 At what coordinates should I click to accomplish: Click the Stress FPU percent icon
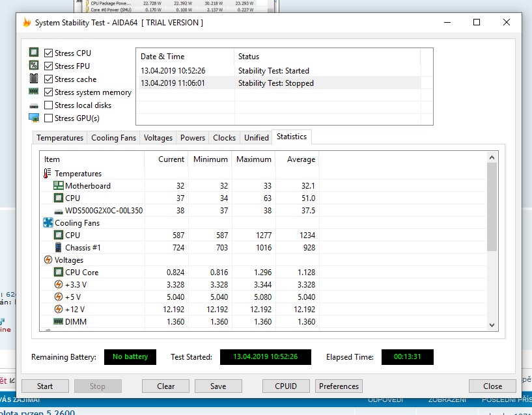34,65
